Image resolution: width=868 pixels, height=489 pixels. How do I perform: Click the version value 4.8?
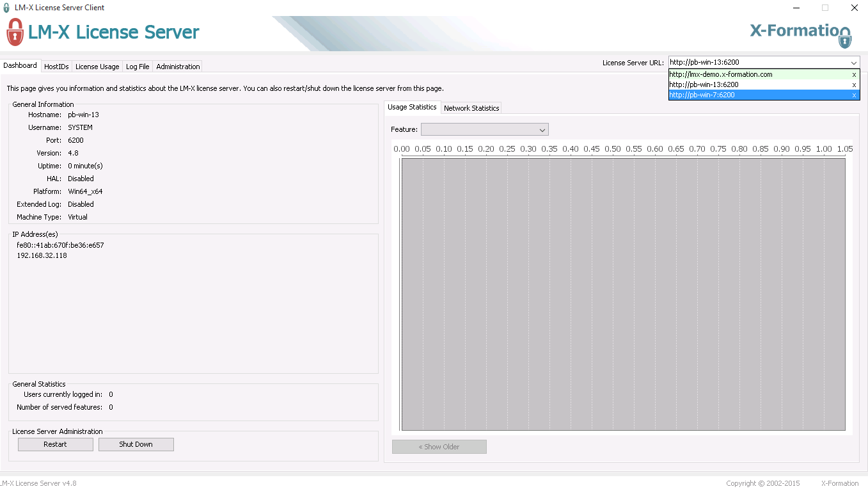tap(73, 153)
